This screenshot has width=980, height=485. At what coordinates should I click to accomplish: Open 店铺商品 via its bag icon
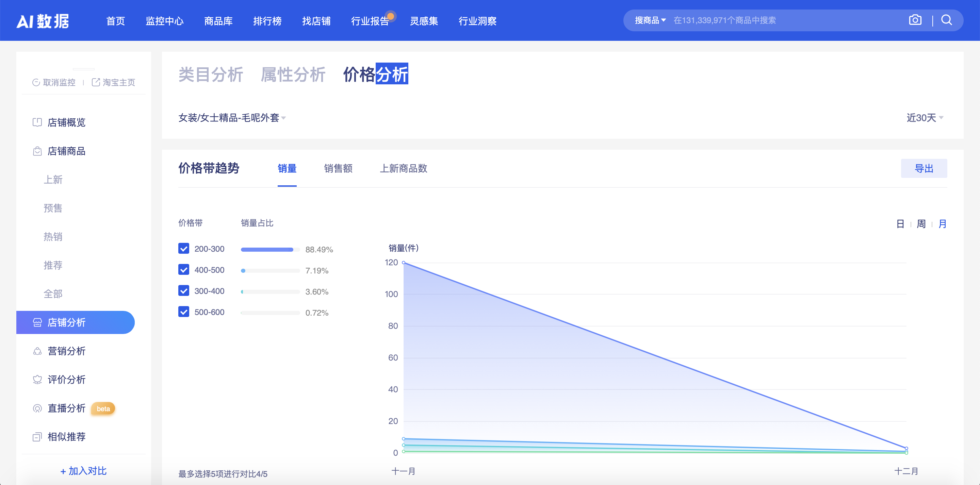tap(37, 151)
